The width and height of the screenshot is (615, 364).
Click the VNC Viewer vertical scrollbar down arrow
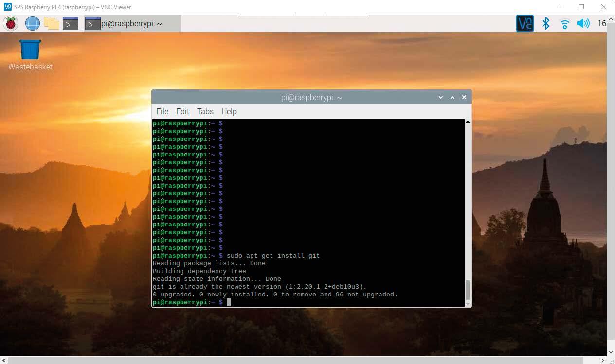611,352
